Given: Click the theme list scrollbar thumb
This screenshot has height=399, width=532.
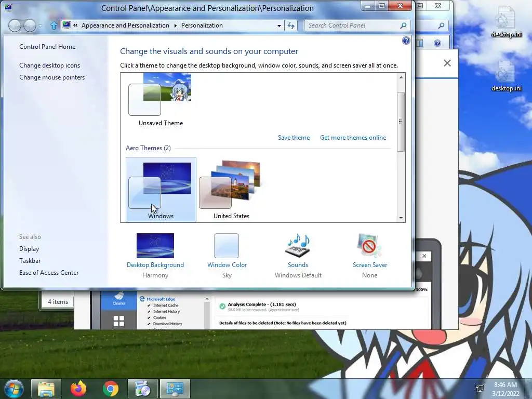Looking at the screenshot, I should (401, 122).
